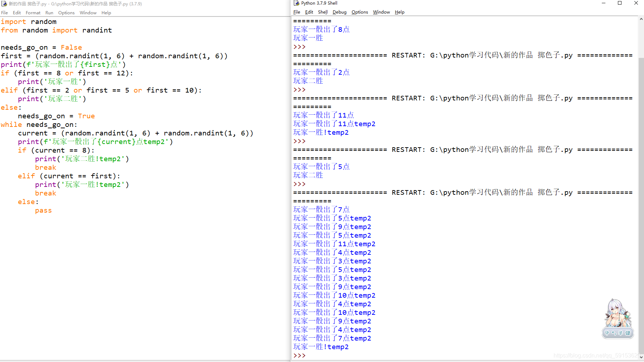Maximize the Python Shell window
644x362 pixels.
click(x=620, y=3)
